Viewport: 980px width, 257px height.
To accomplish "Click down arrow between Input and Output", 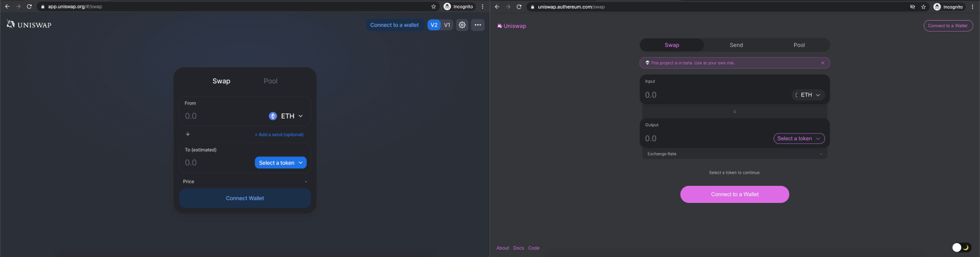I will pos(735,111).
